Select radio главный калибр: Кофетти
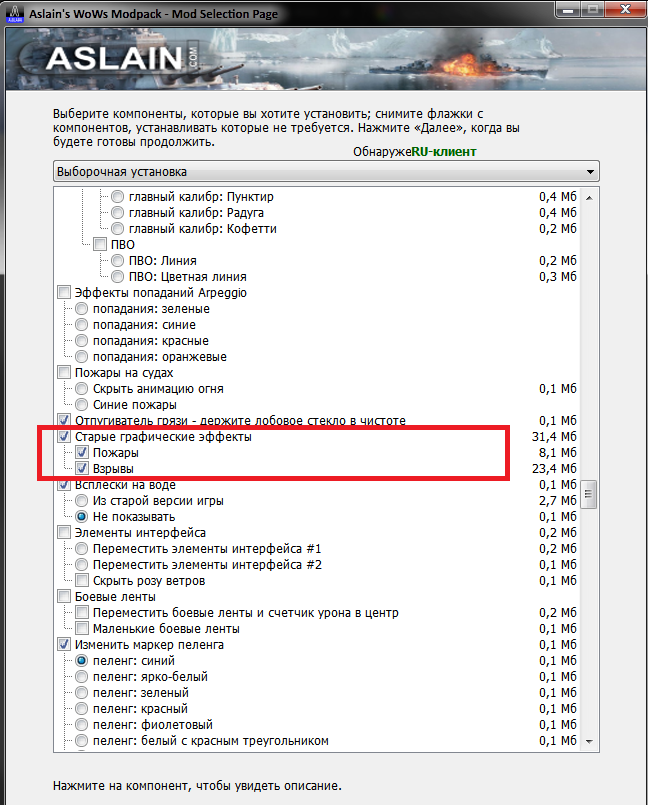 (x=118, y=228)
